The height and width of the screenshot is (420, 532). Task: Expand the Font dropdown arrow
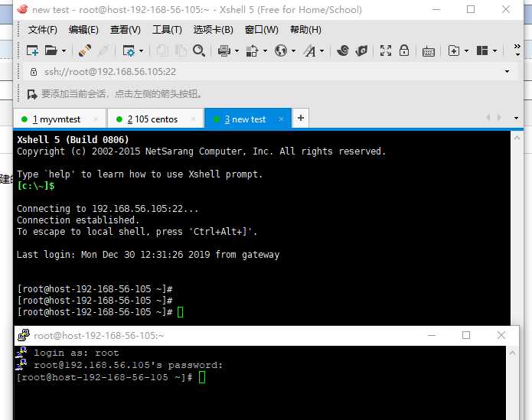coord(321,51)
